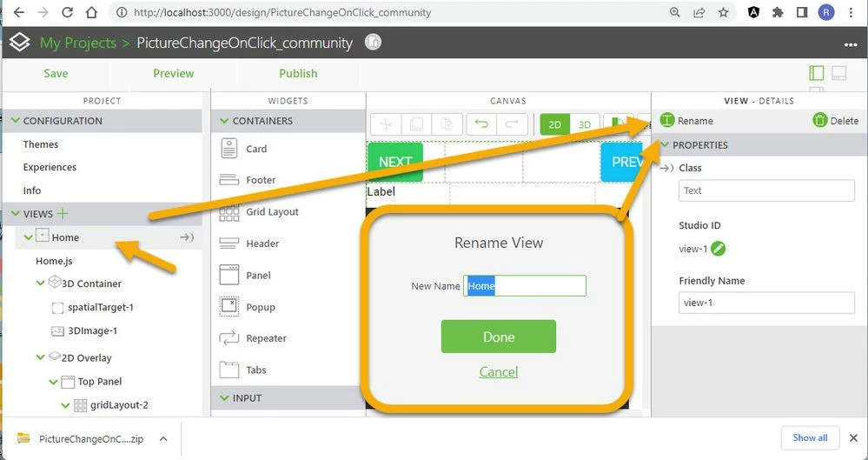Open the browser profile avatar R
Screen dimensions: 868x460
tap(826, 12)
